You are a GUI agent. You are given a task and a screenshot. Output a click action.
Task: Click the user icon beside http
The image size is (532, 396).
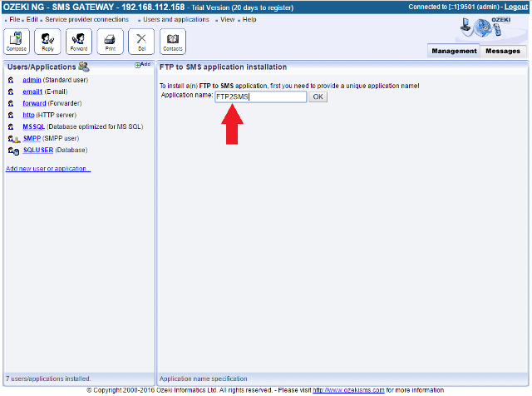coord(11,115)
